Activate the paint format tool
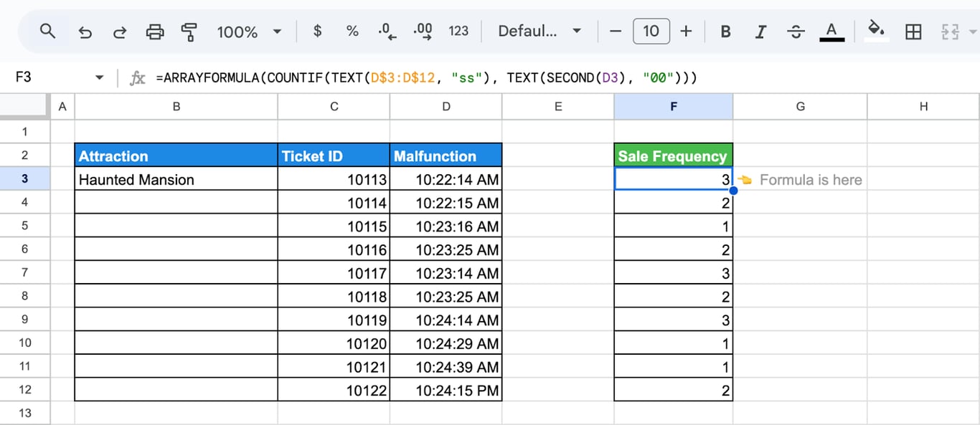980x425 pixels. pos(189,32)
